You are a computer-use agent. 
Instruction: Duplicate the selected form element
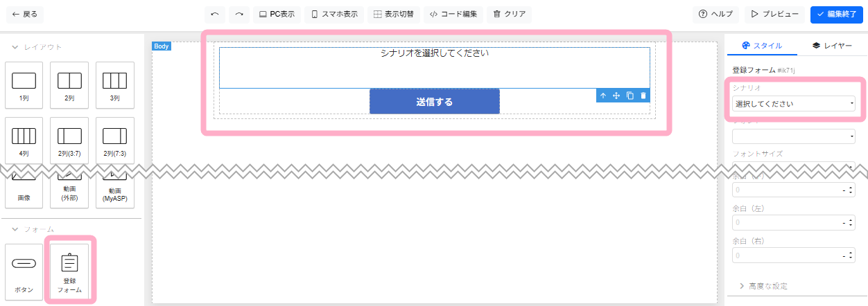(x=630, y=96)
